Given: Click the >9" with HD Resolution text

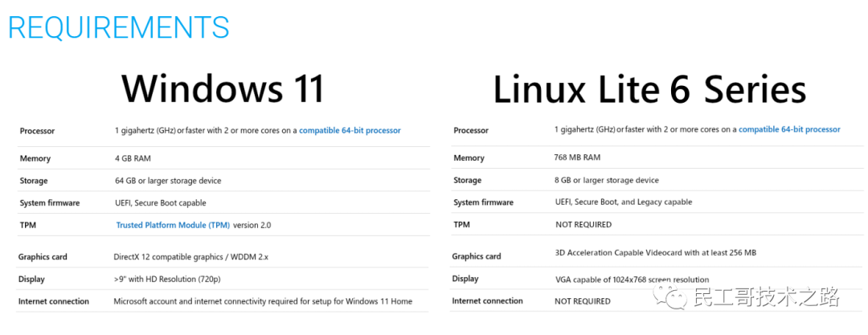Looking at the screenshot, I should coord(166,279).
